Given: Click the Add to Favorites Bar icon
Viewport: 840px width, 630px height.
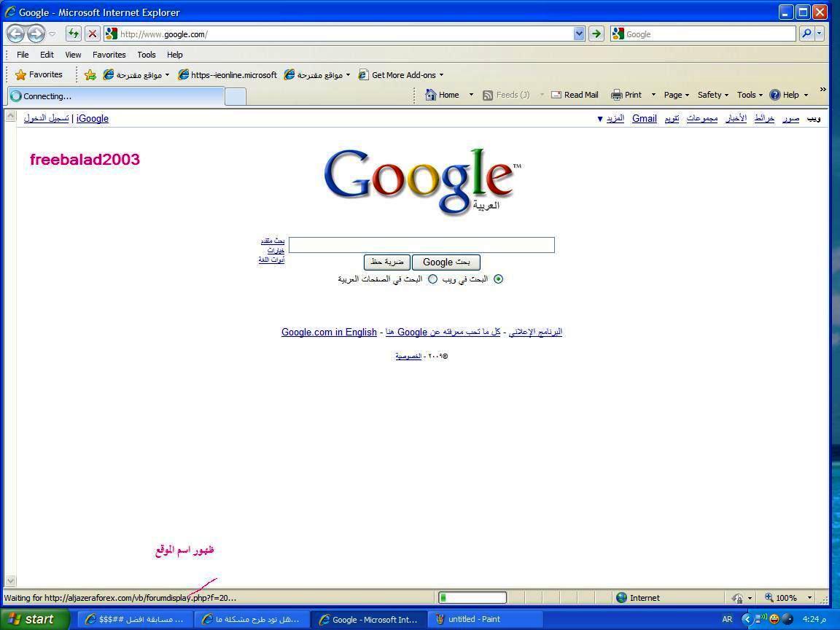Looking at the screenshot, I should (x=90, y=74).
